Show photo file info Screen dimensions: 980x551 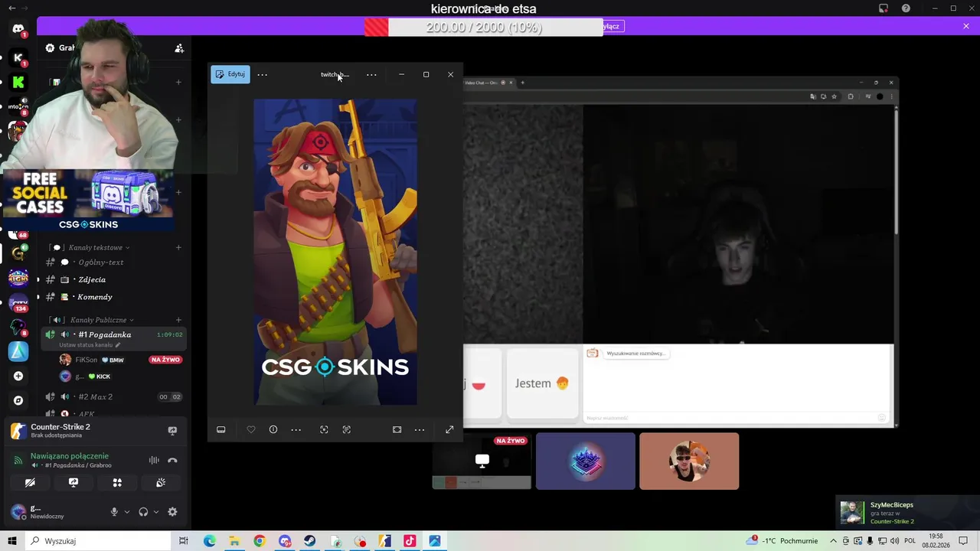pyautogui.click(x=273, y=430)
